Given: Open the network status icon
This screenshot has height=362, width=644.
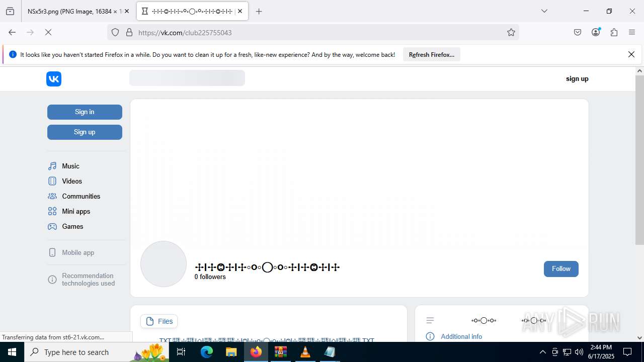Looking at the screenshot, I should (567, 352).
